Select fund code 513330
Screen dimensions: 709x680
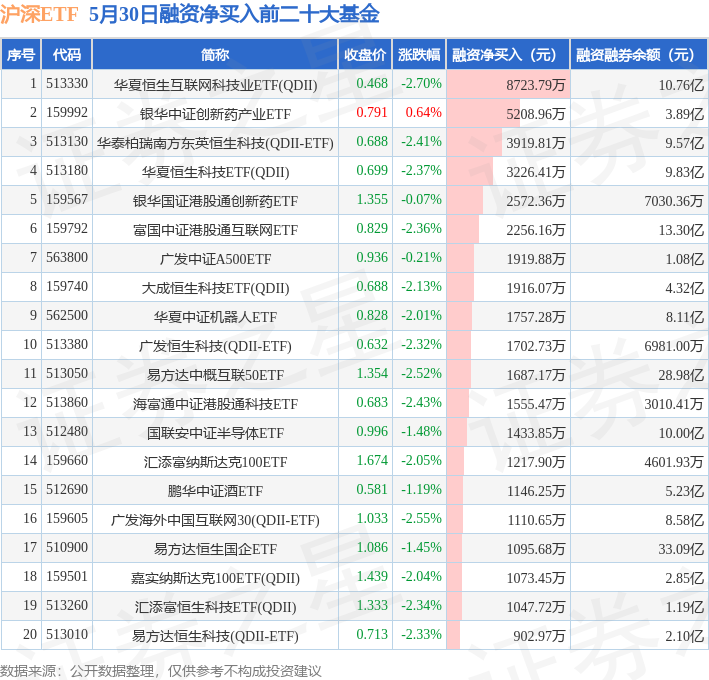click(x=67, y=84)
